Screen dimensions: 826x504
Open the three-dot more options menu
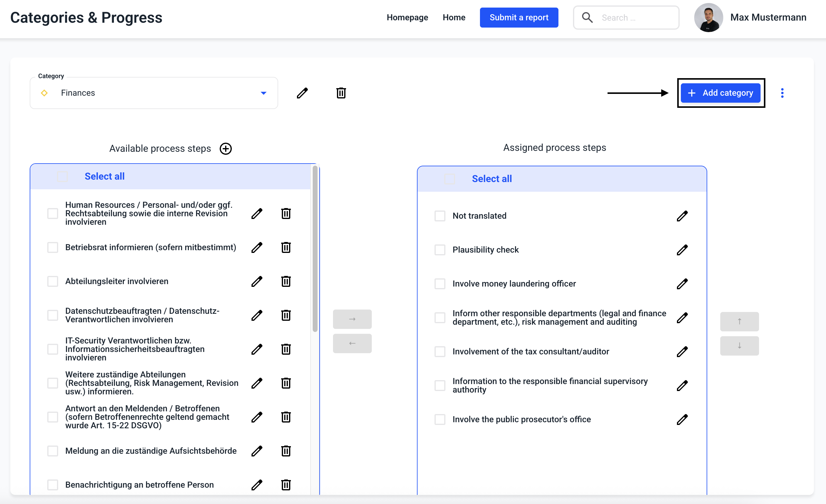click(782, 93)
